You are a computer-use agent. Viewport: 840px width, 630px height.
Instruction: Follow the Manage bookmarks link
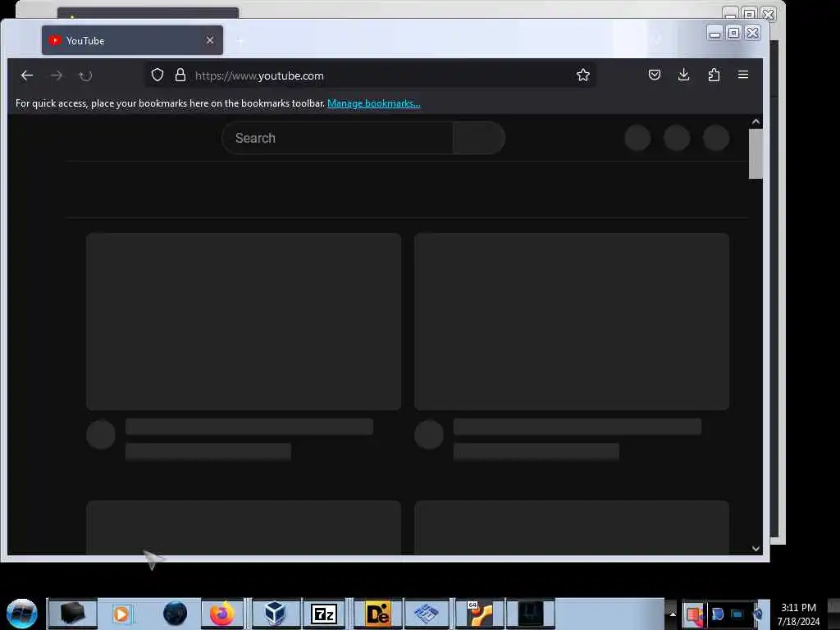[374, 103]
